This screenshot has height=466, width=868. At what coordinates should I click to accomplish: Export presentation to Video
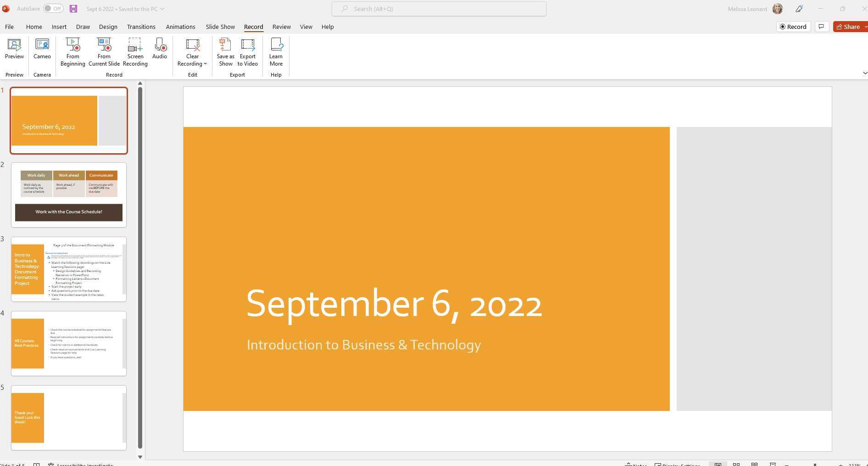247,51
